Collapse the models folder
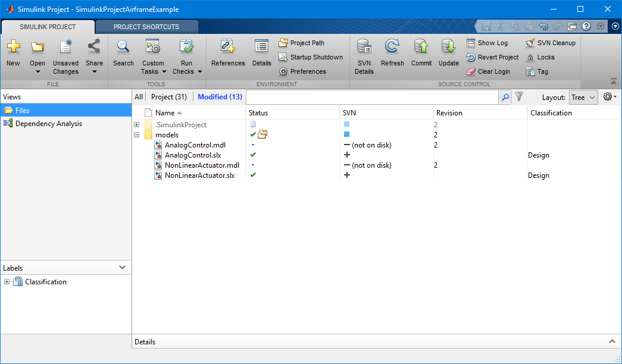622x364 pixels. [x=137, y=135]
